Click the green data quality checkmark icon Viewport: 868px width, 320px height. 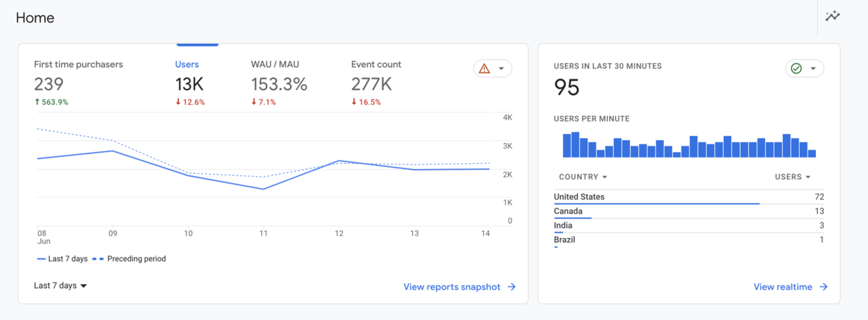[796, 68]
